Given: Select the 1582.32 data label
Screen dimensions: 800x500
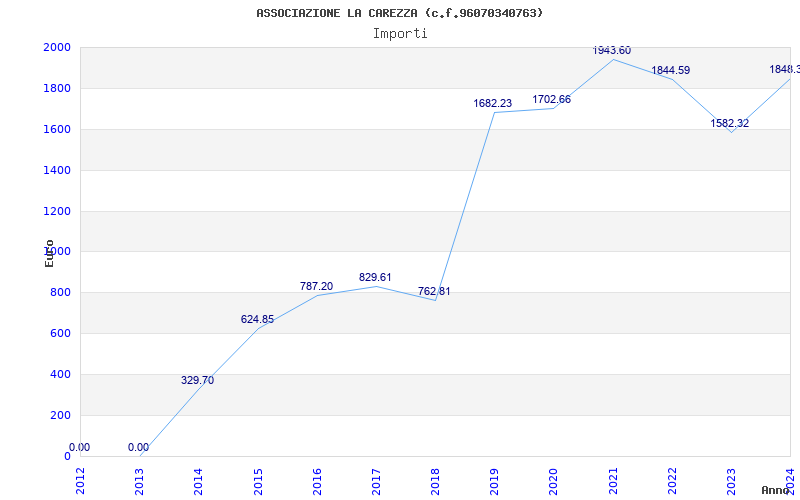Looking at the screenshot, I should (x=730, y=123).
